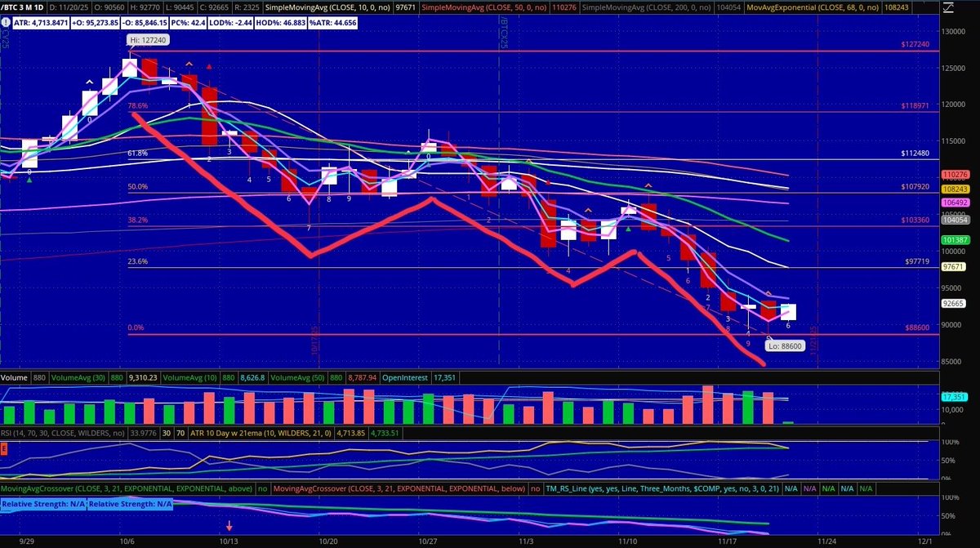Click the 50.0% Fibonacci level label

pos(137,187)
